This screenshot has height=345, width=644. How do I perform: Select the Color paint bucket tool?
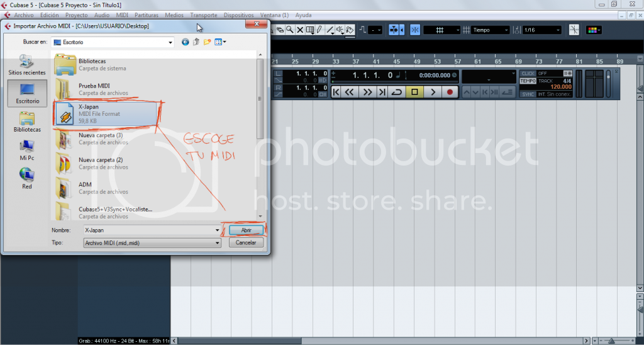coord(350,30)
